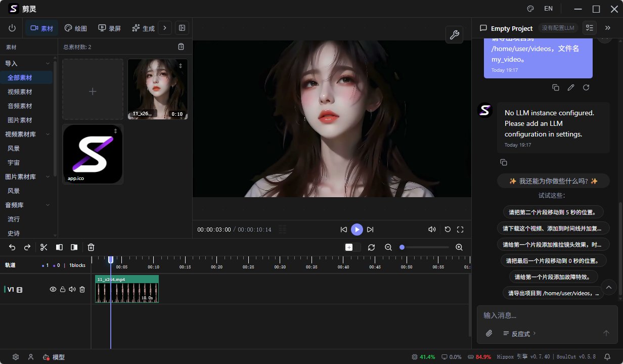Mute track V1 audio
623x364 pixels.
click(x=72, y=289)
